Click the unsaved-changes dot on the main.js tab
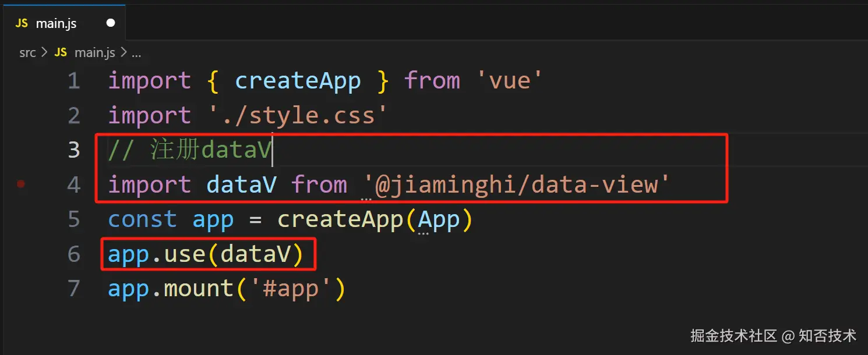 111,23
